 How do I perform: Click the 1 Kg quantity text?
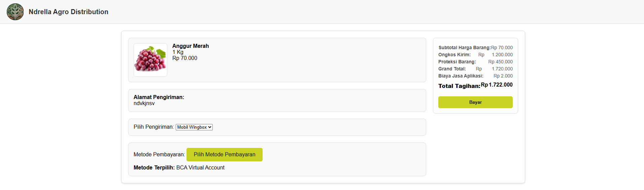tap(178, 52)
